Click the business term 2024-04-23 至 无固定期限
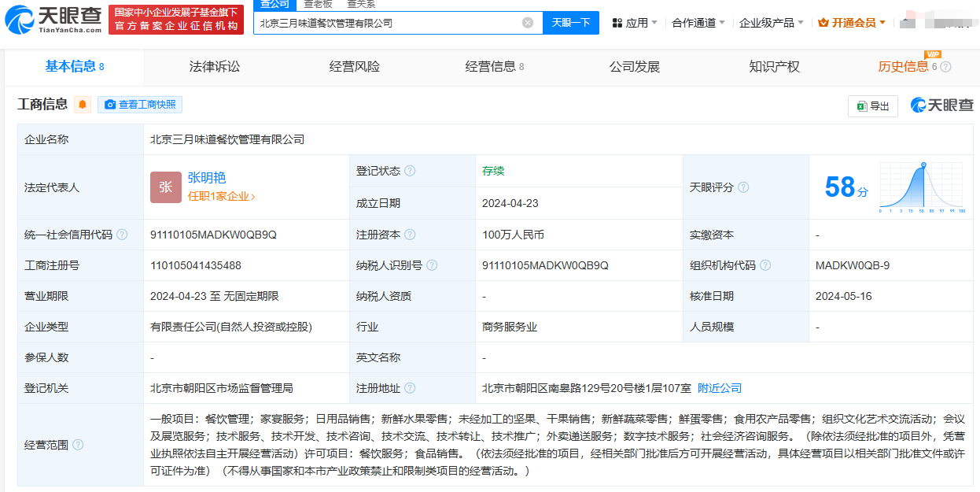The width and height of the screenshot is (980, 492). tap(215, 296)
